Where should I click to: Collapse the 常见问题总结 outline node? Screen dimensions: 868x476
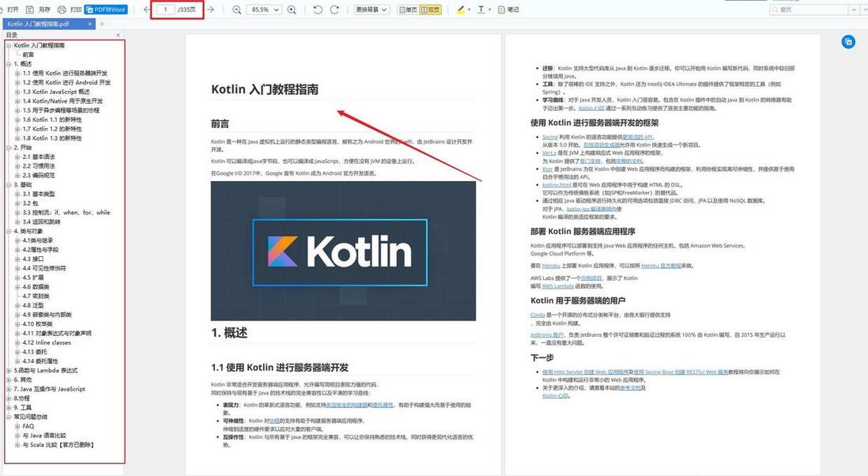click(9, 417)
